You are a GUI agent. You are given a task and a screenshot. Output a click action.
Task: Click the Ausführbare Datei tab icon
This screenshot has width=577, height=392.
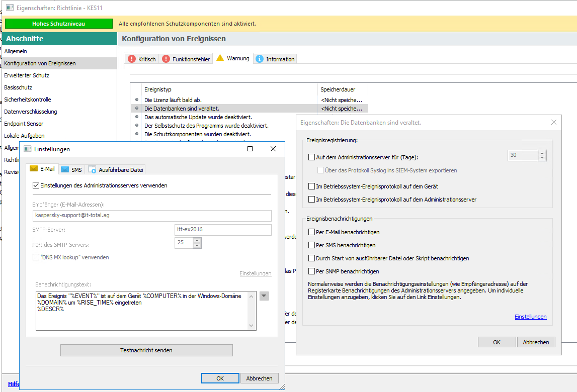click(x=93, y=170)
